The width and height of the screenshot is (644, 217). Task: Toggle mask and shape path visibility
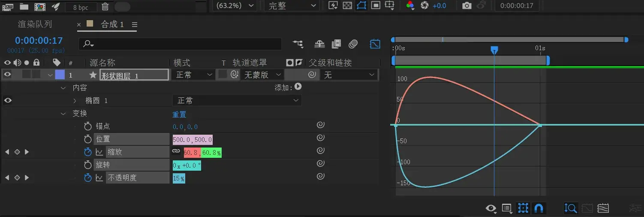[x=361, y=6]
